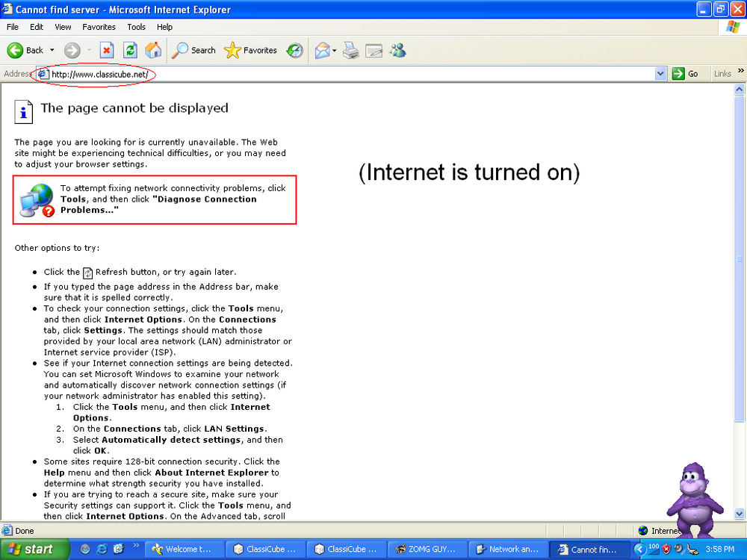Launch Internet Explorer from Quick Launch
The image size is (747, 560).
tap(102, 549)
